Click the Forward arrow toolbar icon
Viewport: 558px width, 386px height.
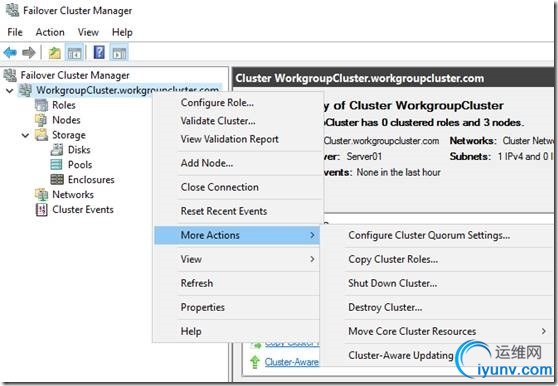click(x=28, y=53)
